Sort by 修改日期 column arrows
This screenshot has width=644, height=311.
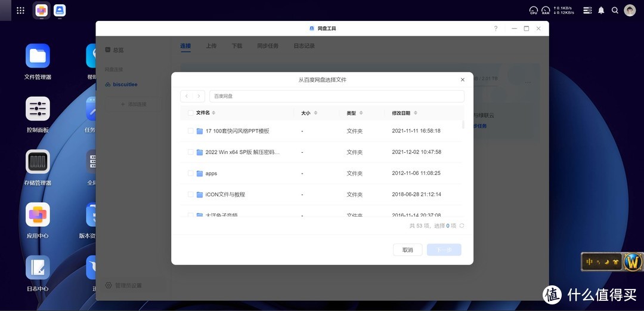click(415, 113)
